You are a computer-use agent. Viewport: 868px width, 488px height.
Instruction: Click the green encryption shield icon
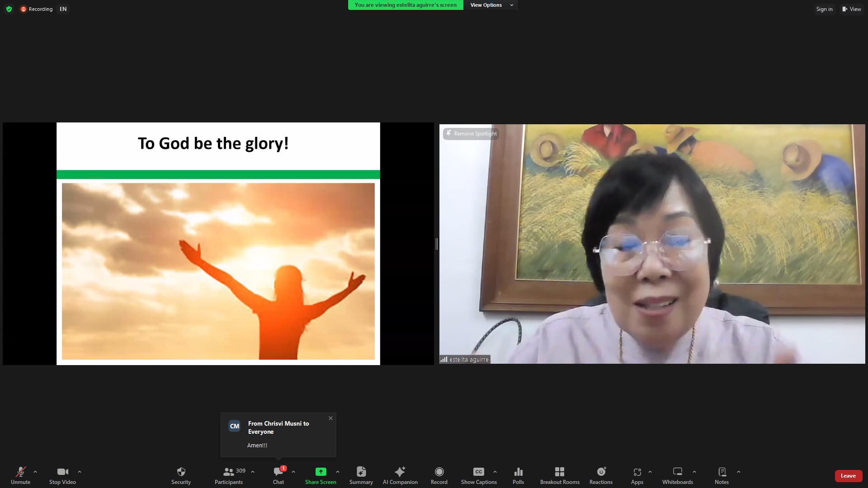[x=9, y=9]
